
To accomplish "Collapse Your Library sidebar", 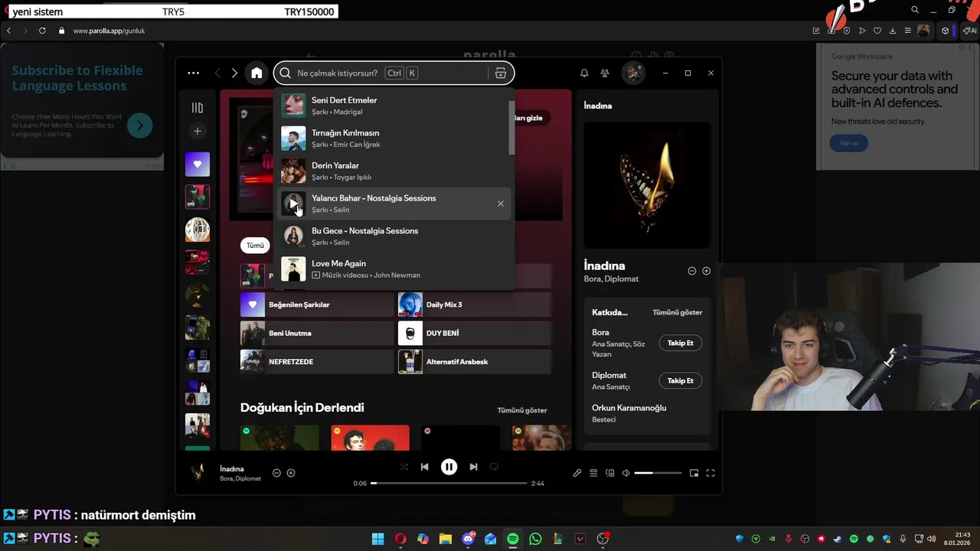I will tap(198, 108).
